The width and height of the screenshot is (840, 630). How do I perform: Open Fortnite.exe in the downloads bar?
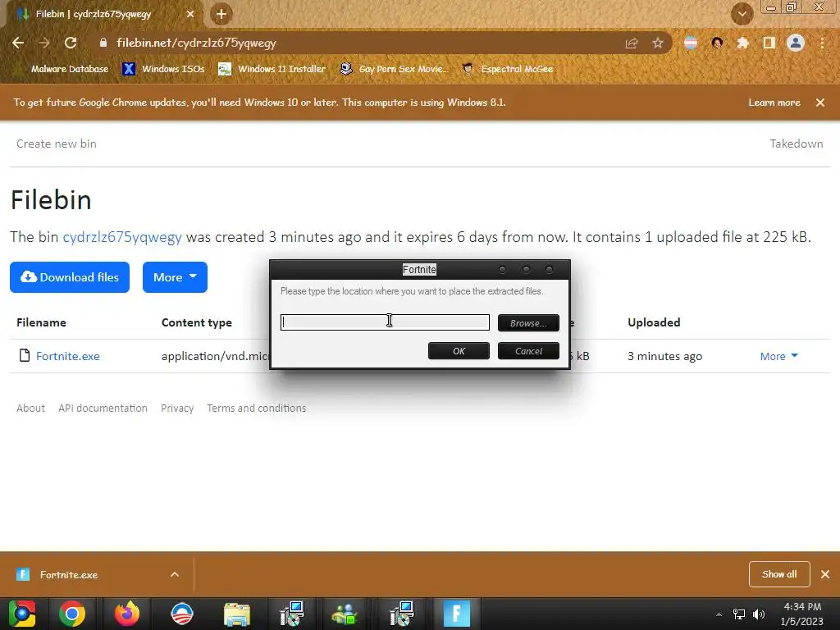pos(69,575)
